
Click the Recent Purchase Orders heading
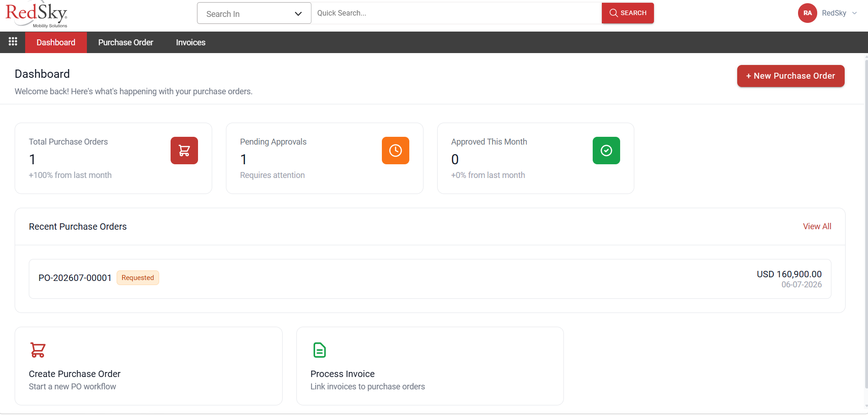click(78, 226)
